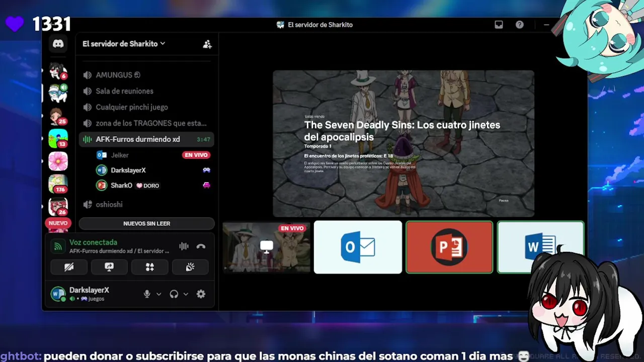This screenshot has height=362, width=644.
Task: Select the PowerPoint participant tile
Action: tap(449, 247)
